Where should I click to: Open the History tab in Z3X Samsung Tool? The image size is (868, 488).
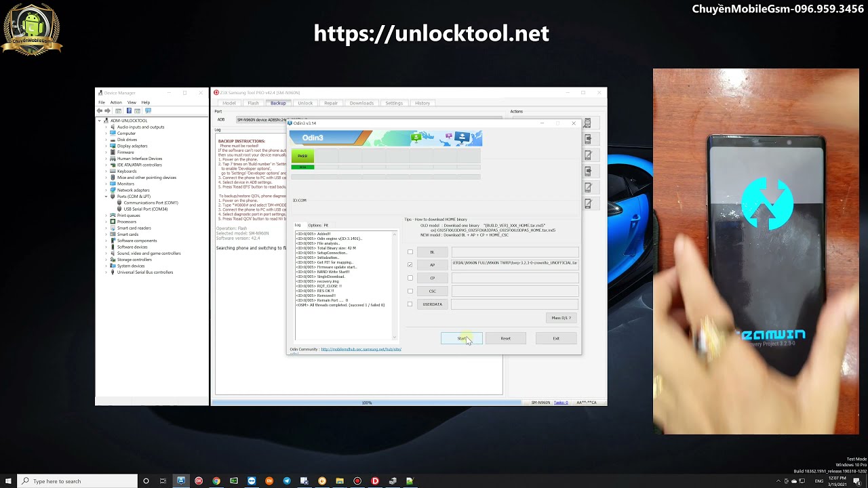[x=422, y=103]
